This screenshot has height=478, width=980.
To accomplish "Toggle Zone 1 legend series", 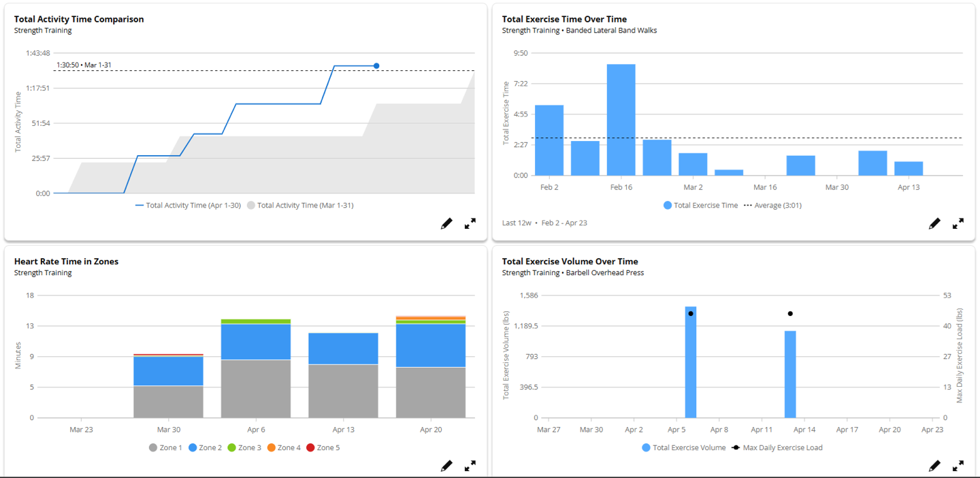I will [165, 447].
